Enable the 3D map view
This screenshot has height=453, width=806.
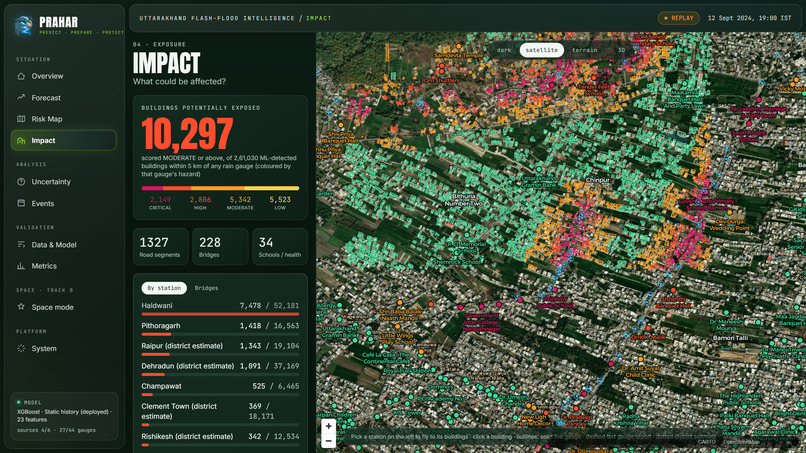[621, 50]
